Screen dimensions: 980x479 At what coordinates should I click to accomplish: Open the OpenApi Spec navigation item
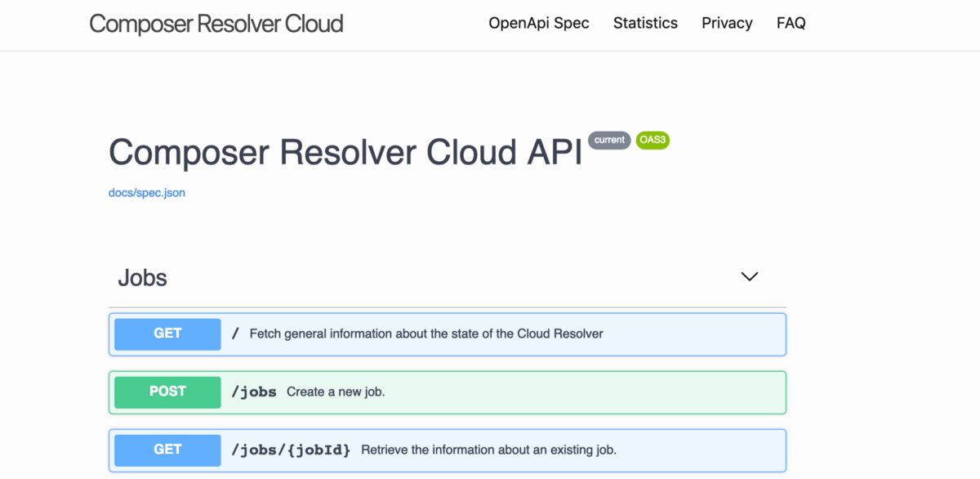[x=539, y=23]
